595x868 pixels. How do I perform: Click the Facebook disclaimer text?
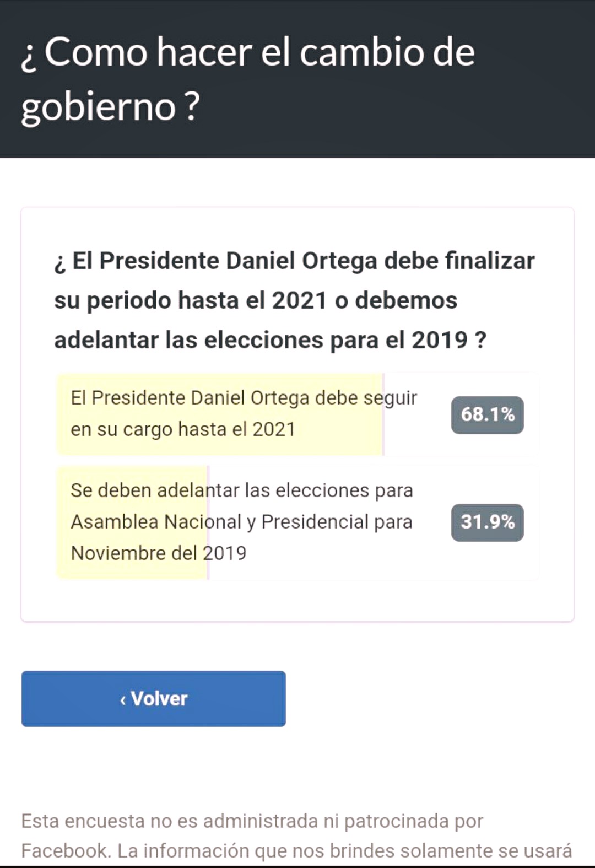[296, 835]
